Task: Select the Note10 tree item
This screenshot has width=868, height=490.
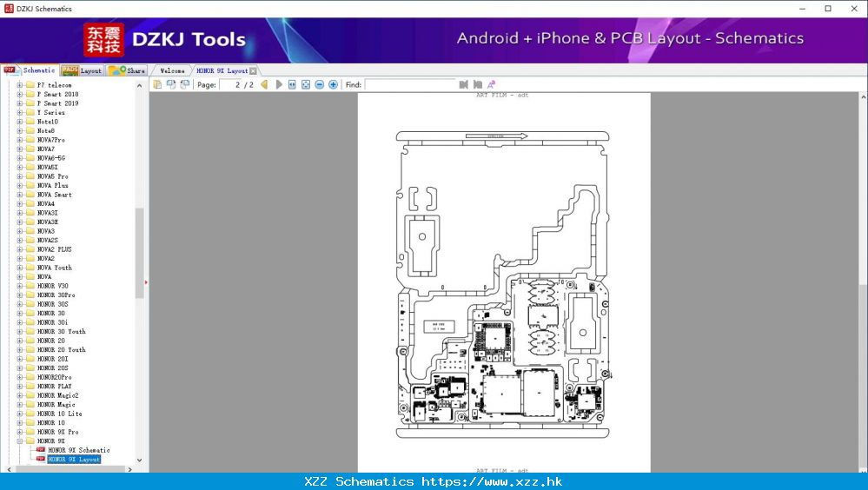Action: pyautogui.click(x=48, y=122)
